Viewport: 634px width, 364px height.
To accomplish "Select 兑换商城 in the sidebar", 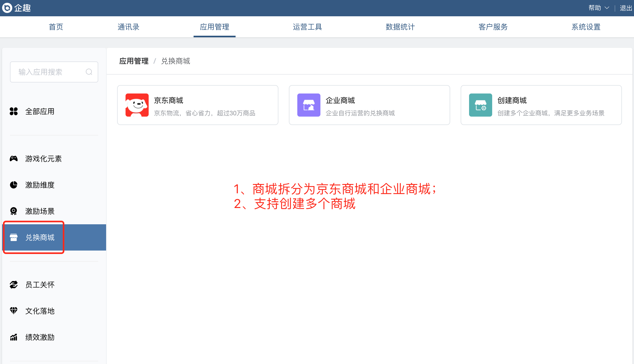I will pyautogui.click(x=40, y=237).
